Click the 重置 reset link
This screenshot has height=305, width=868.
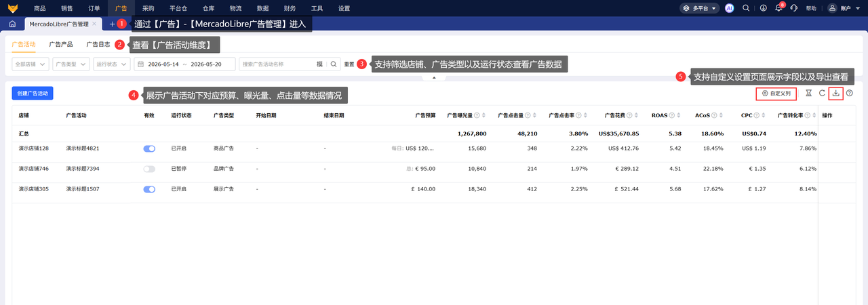[349, 64]
